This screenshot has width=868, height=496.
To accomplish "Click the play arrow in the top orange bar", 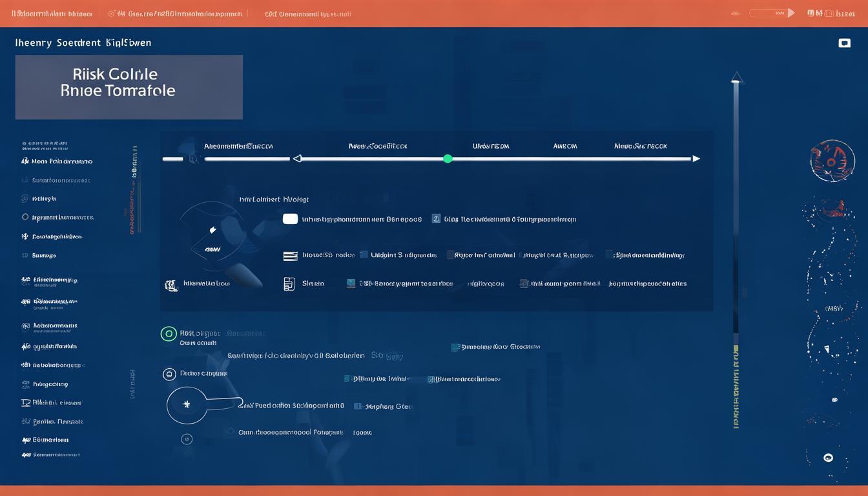I will [791, 13].
